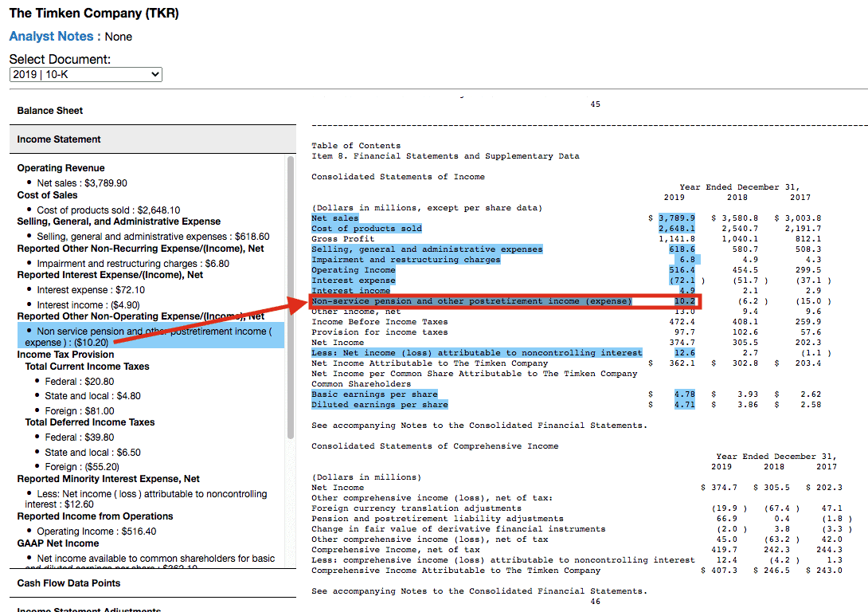The height and width of the screenshot is (612, 868).
Task: Click the left panel's vertical scrollbar
Action: 291,297
